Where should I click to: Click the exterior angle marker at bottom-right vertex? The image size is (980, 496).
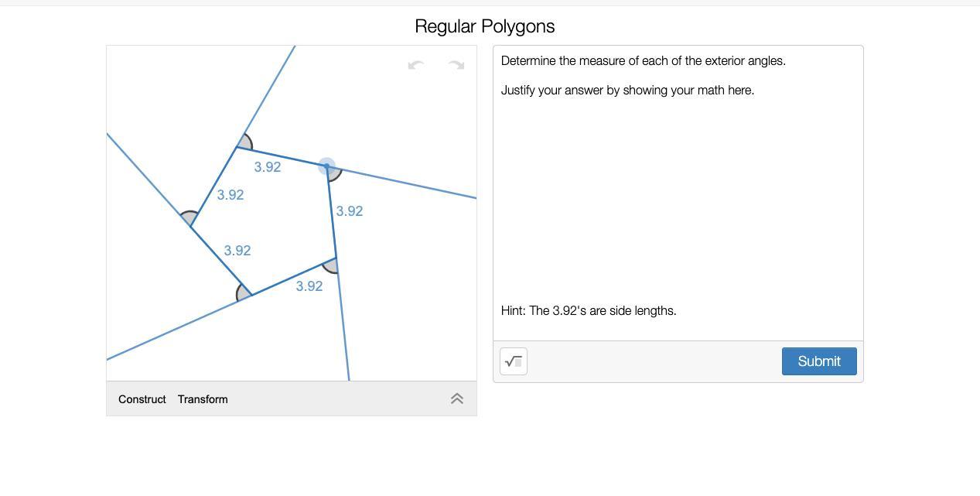click(x=330, y=266)
